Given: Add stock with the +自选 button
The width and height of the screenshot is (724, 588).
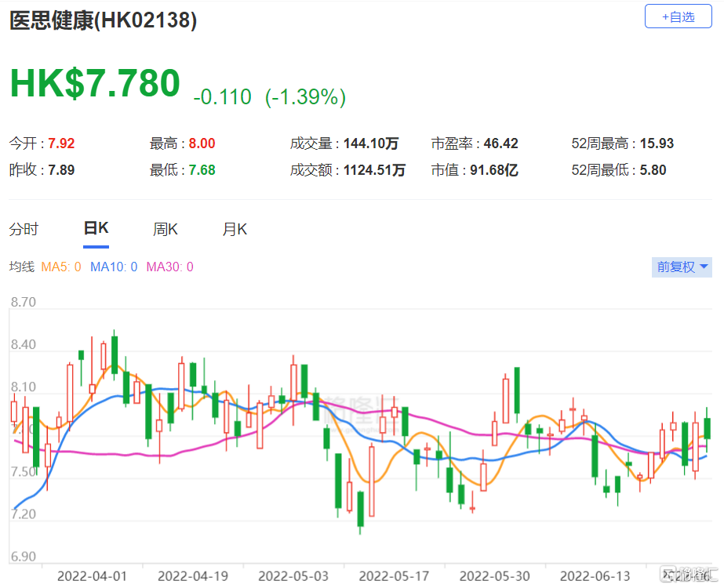Looking at the screenshot, I should 678,16.
